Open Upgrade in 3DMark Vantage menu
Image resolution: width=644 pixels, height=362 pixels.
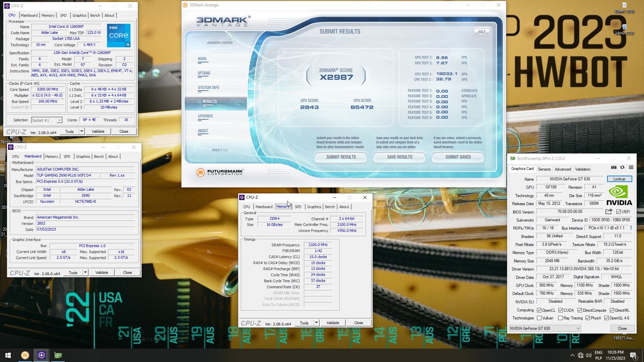(205, 116)
